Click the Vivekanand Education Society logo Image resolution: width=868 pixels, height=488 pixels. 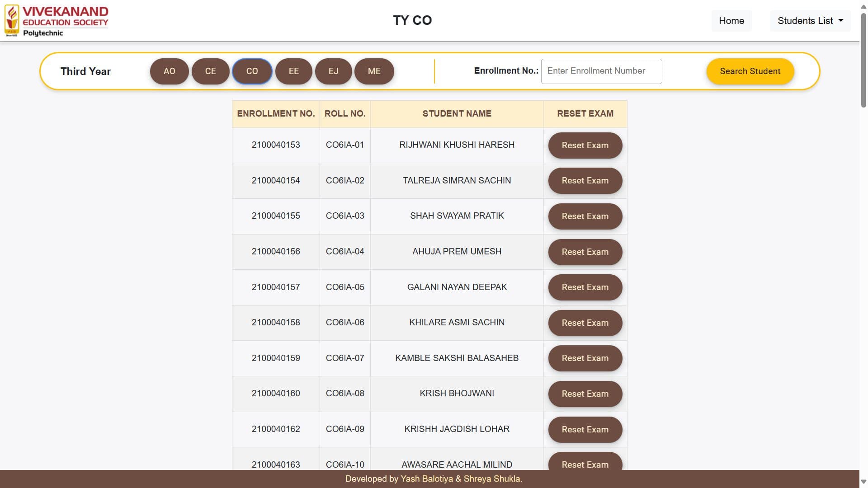[x=57, y=20]
